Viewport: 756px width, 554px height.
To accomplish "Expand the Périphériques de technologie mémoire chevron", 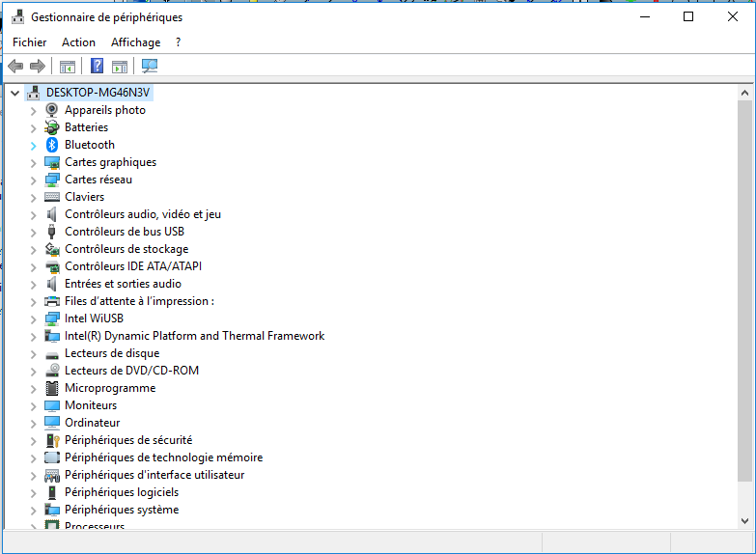I will pos(33,458).
